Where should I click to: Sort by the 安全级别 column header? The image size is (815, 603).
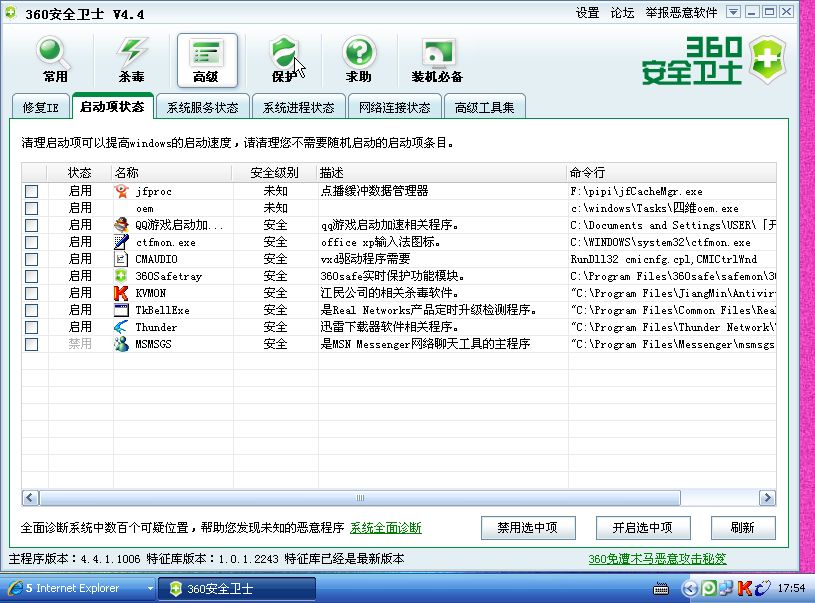[x=274, y=173]
